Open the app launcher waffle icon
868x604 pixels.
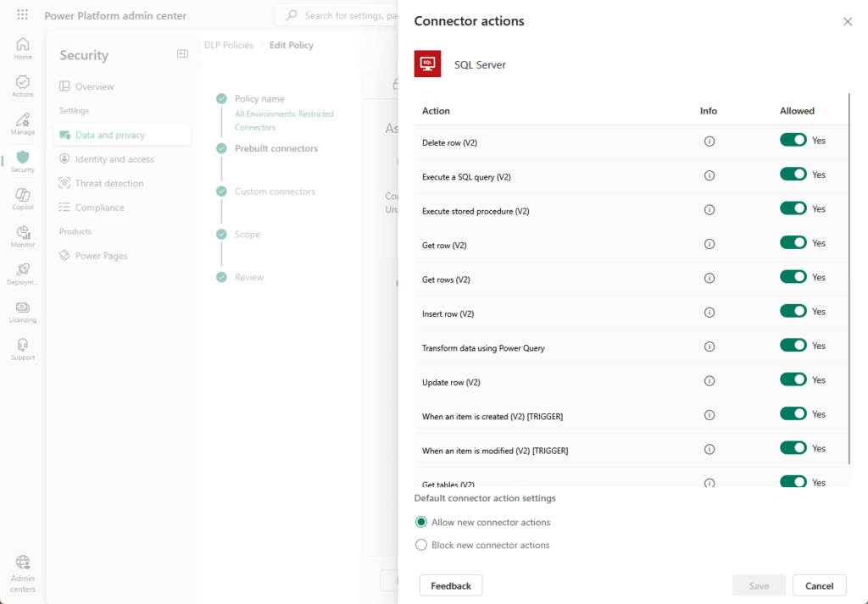(x=22, y=15)
